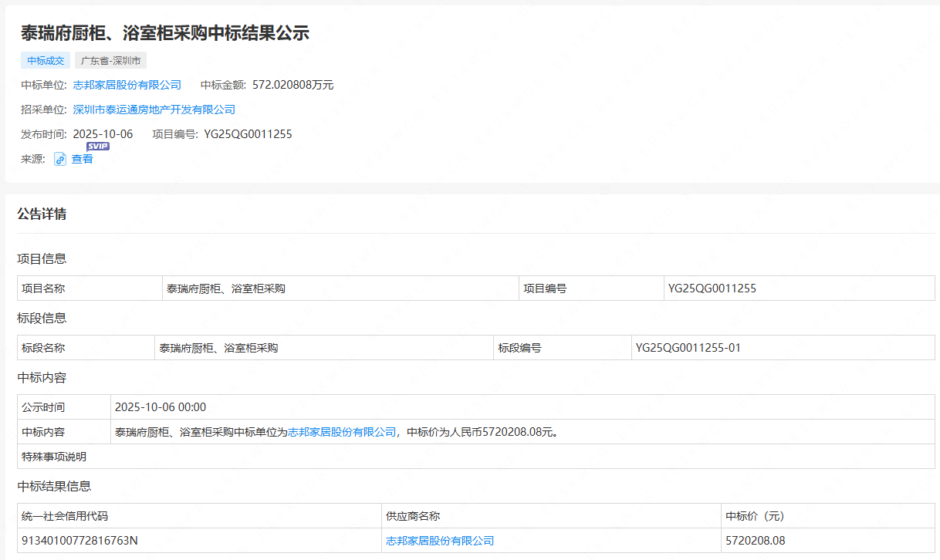Click the 发布时间 date 2025-10-06

tap(103, 134)
